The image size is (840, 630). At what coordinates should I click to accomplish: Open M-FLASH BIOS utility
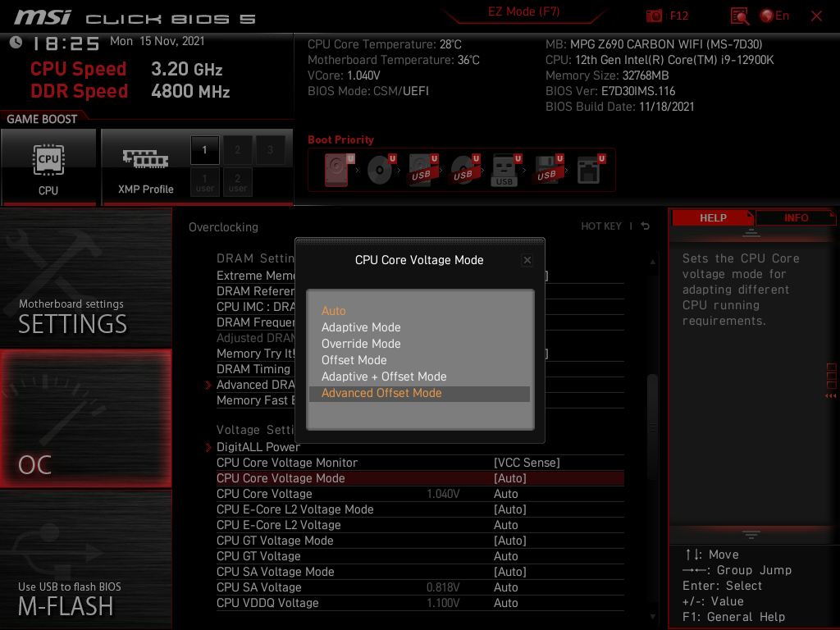(x=85, y=559)
